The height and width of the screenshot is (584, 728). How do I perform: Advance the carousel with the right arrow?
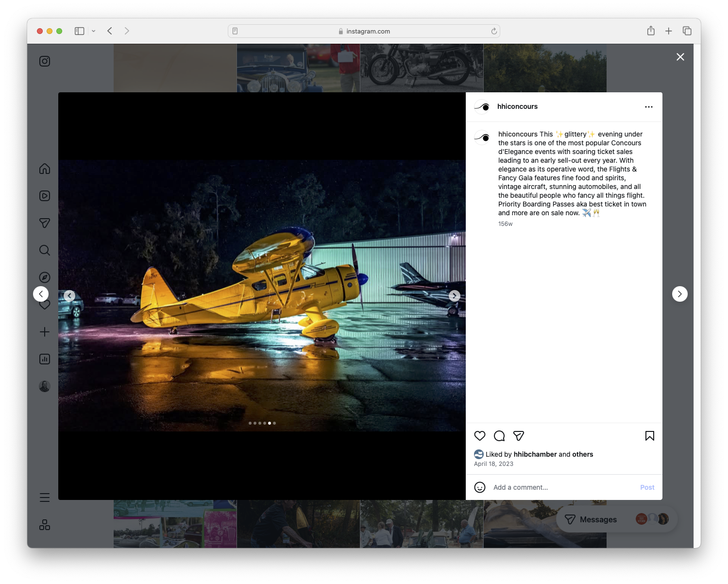[x=454, y=295]
